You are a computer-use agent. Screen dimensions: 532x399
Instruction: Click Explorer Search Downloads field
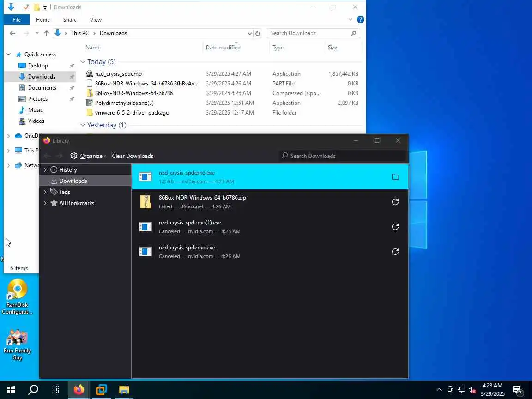click(314, 33)
